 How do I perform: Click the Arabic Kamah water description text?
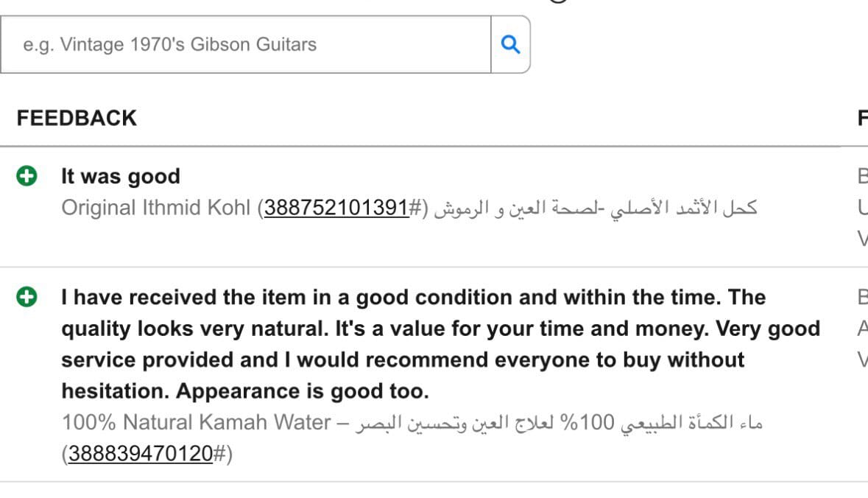(560, 423)
